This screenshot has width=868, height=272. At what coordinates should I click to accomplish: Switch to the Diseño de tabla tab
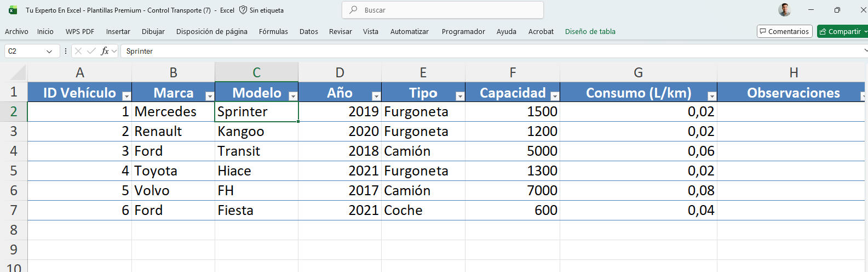coord(590,31)
